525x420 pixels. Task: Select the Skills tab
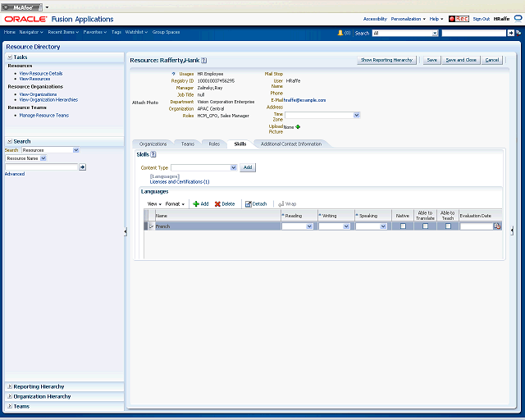tap(240, 144)
